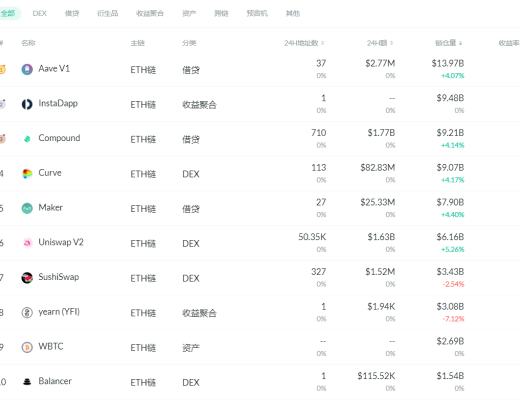This screenshot has height=400, width=520.
Task: Click the -7.12% change under yearn
Action: click(x=453, y=319)
